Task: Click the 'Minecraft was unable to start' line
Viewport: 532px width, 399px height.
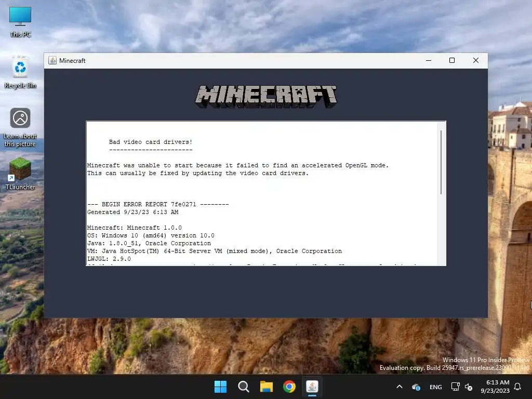Action: [x=238, y=166]
